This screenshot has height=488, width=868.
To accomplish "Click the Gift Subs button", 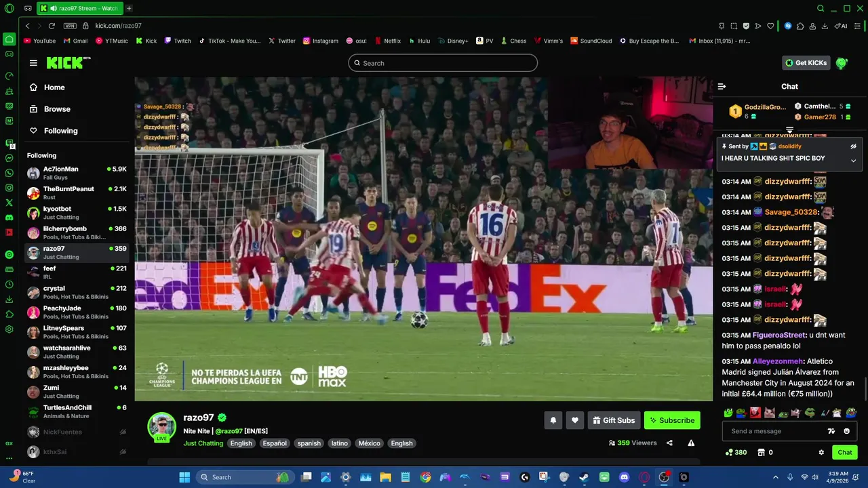I will pyautogui.click(x=614, y=420).
